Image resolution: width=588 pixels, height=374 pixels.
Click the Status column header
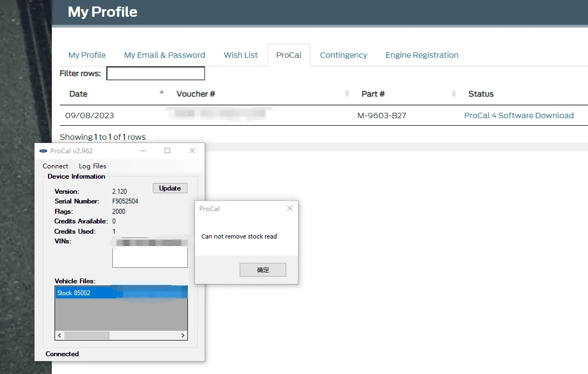[481, 94]
